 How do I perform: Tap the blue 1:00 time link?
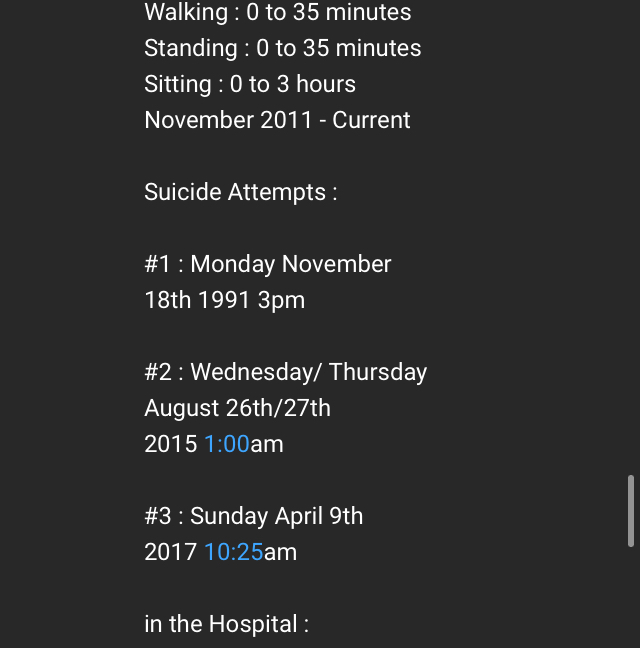click(226, 444)
